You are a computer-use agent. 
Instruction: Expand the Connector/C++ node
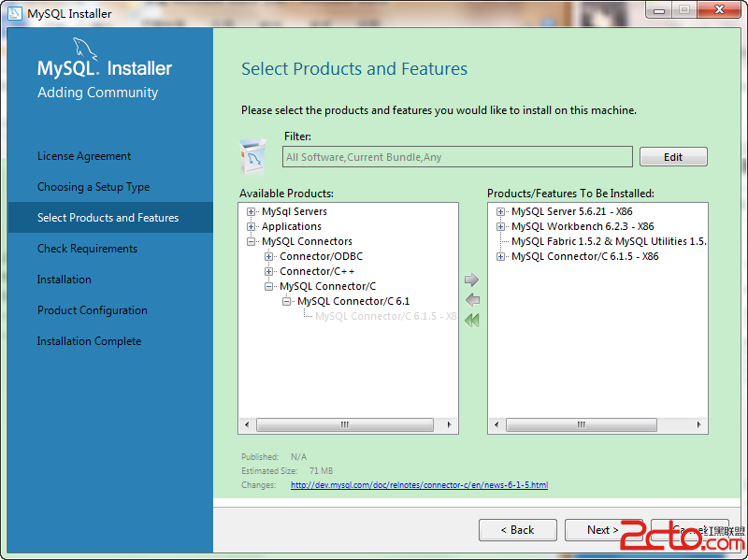pos(268,271)
